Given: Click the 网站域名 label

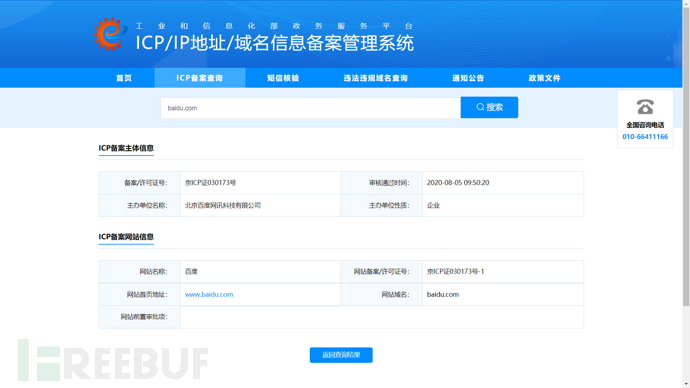Looking at the screenshot, I should 395,294.
